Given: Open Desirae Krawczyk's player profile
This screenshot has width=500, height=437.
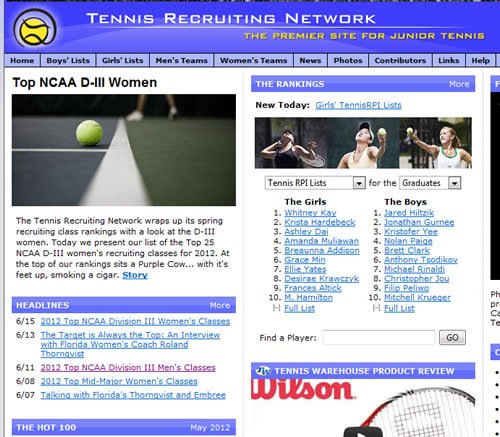Looking at the screenshot, I should click(321, 278).
